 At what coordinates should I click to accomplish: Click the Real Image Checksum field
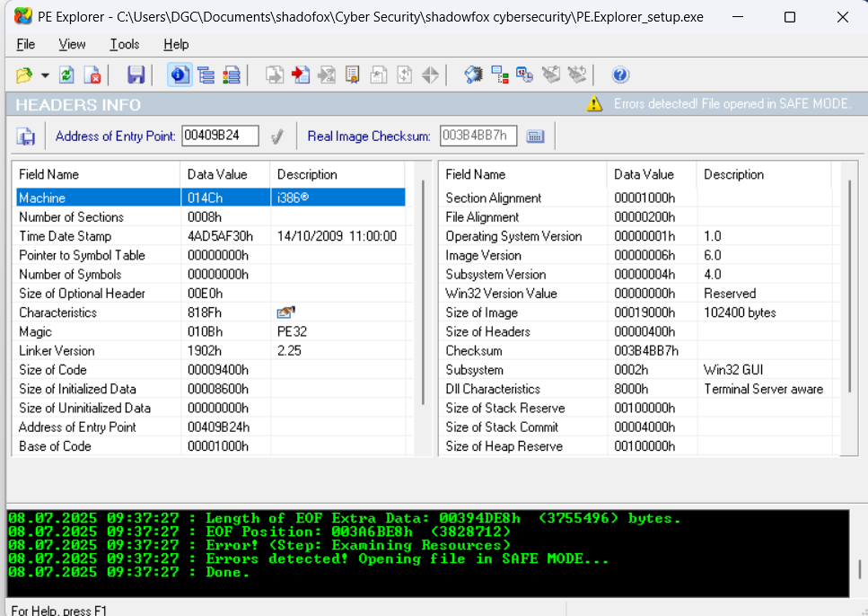point(478,136)
